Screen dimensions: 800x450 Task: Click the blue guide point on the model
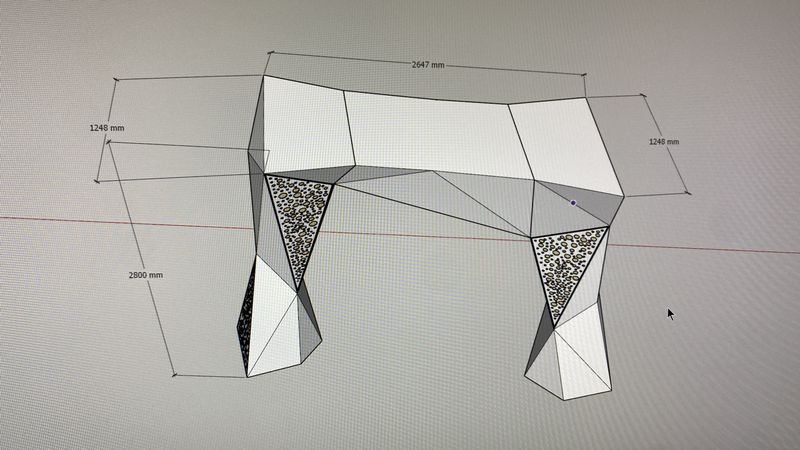click(573, 203)
